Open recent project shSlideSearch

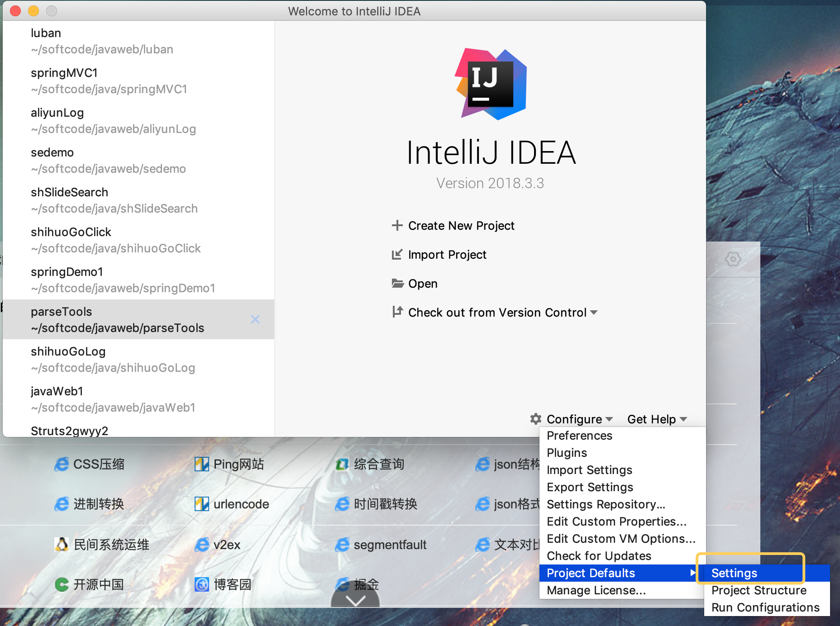click(x=138, y=200)
